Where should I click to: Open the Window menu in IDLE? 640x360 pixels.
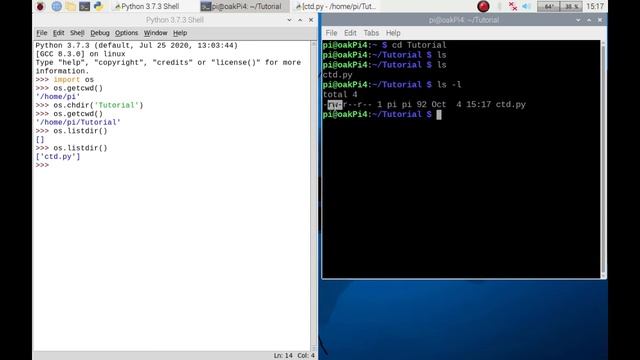(156, 33)
